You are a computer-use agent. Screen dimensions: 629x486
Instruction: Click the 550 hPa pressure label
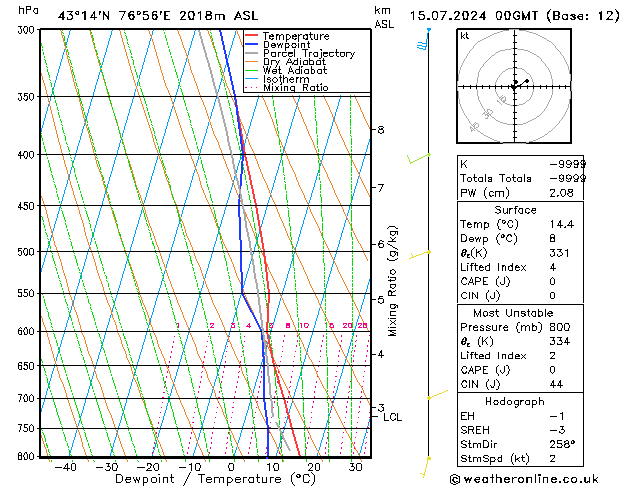[x=28, y=294]
